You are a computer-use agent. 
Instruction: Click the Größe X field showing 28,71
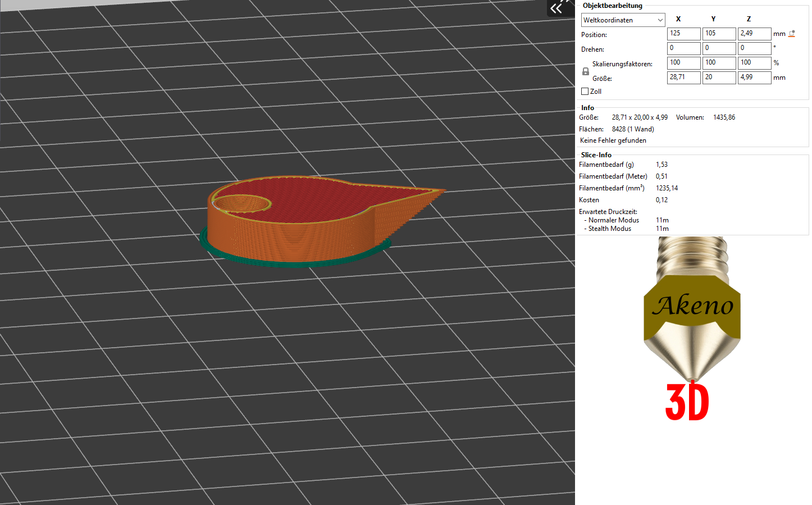[683, 78]
